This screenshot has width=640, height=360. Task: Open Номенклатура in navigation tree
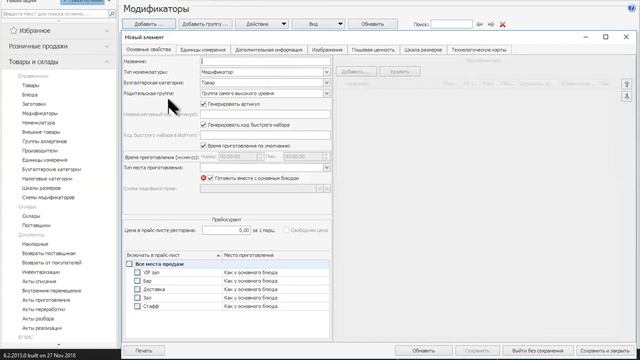click(38, 123)
